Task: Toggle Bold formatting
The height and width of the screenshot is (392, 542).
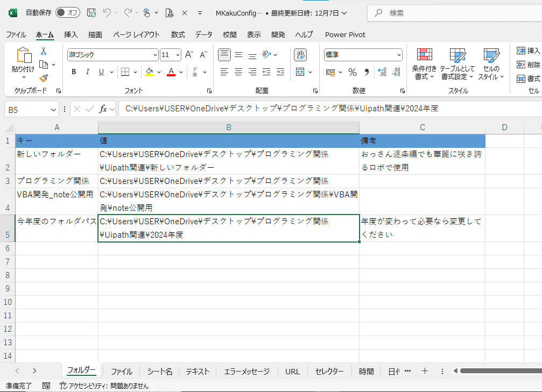Action: pyautogui.click(x=74, y=72)
